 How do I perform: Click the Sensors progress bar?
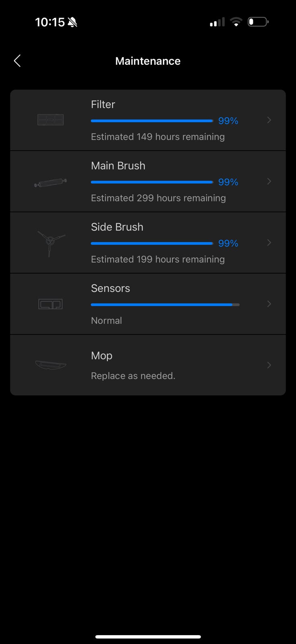[x=165, y=305]
